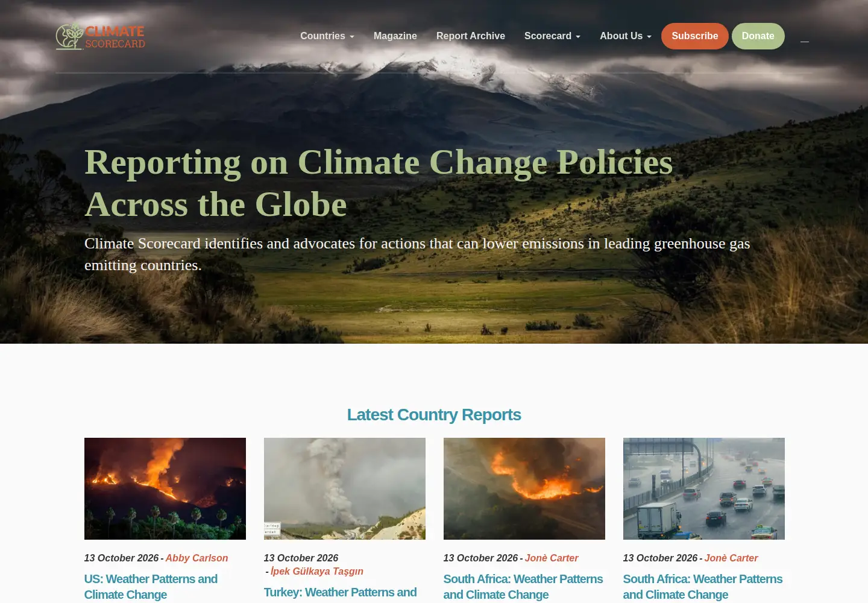Expand the Scorecard dropdown menu
Image resolution: width=868 pixels, height=603 pixels.
click(x=552, y=36)
